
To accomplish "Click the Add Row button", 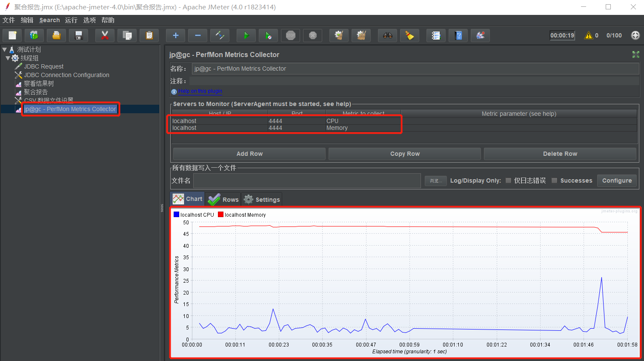I will (x=249, y=154).
